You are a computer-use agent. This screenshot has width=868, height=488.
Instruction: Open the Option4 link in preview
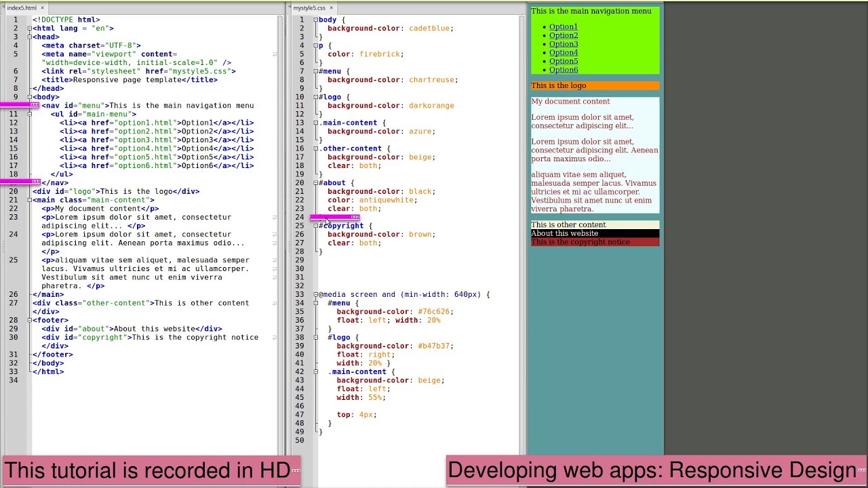click(564, 52)
